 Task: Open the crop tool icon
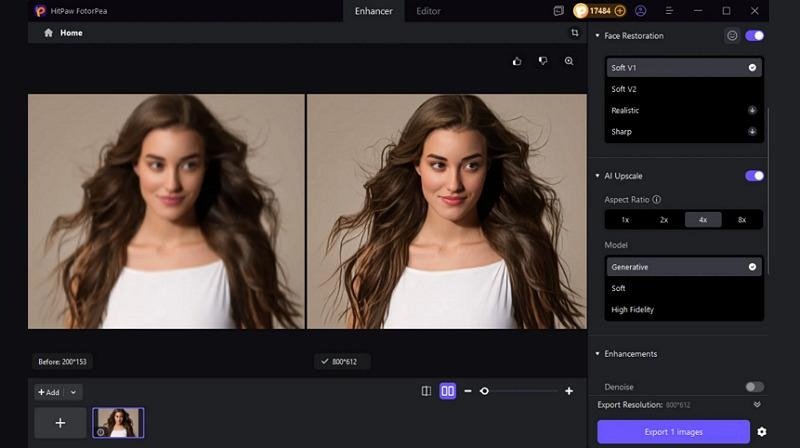click(x=575, y=33)
